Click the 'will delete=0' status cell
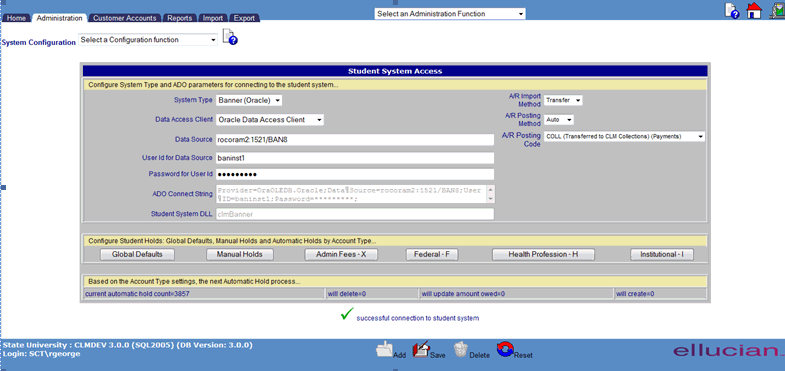785x371 pixels. pos(371,293)
